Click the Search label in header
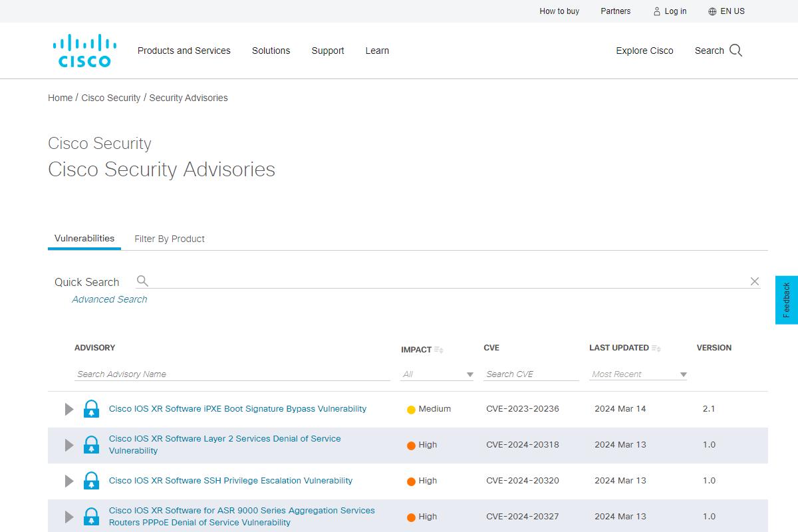This screenshot has height=532, width=798. pos(709,51)
